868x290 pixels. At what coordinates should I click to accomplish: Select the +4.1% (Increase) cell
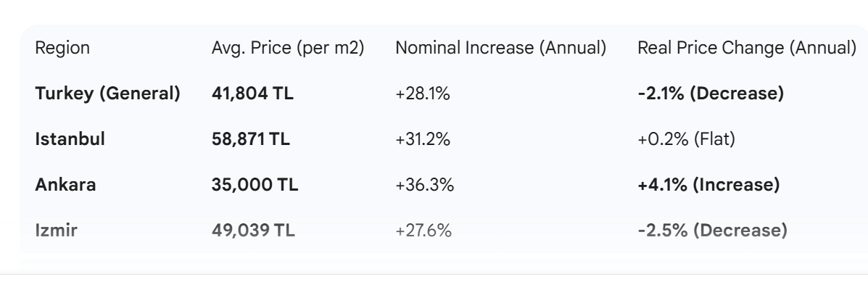pos(708,185)
